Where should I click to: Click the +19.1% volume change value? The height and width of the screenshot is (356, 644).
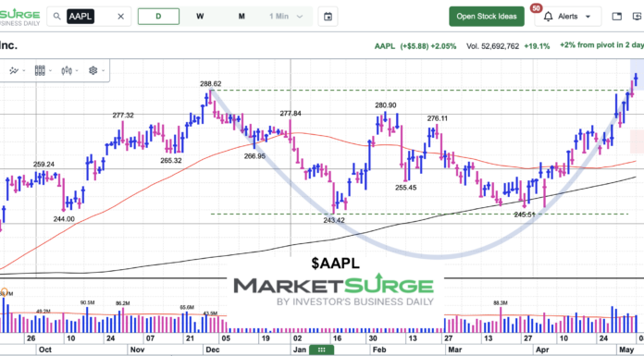[x=537, y=46]
